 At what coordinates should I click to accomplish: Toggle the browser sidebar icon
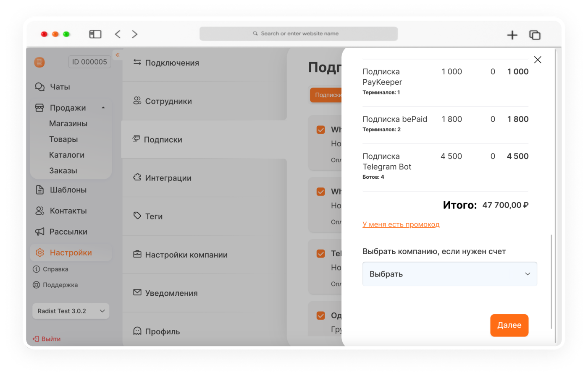pos(95,34)
